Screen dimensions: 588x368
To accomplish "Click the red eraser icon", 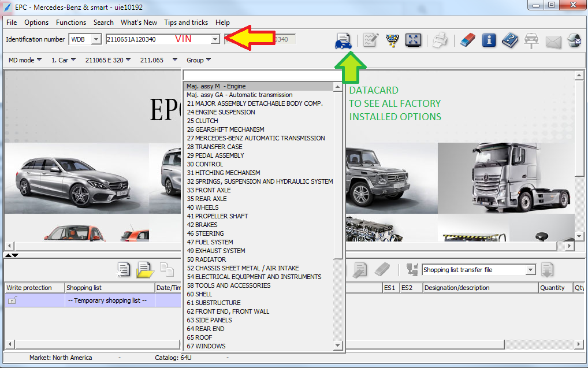I will [467, 40].
